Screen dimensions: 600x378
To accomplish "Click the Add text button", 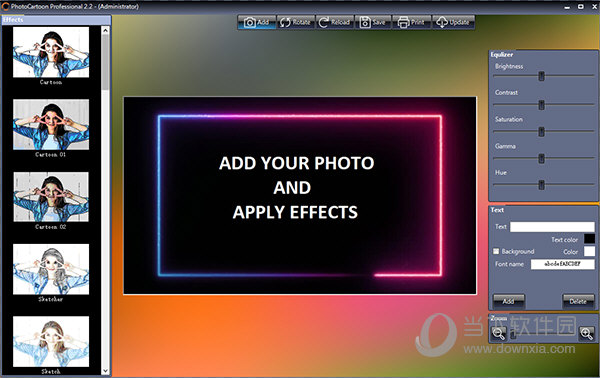I will [x=509, y=301].
